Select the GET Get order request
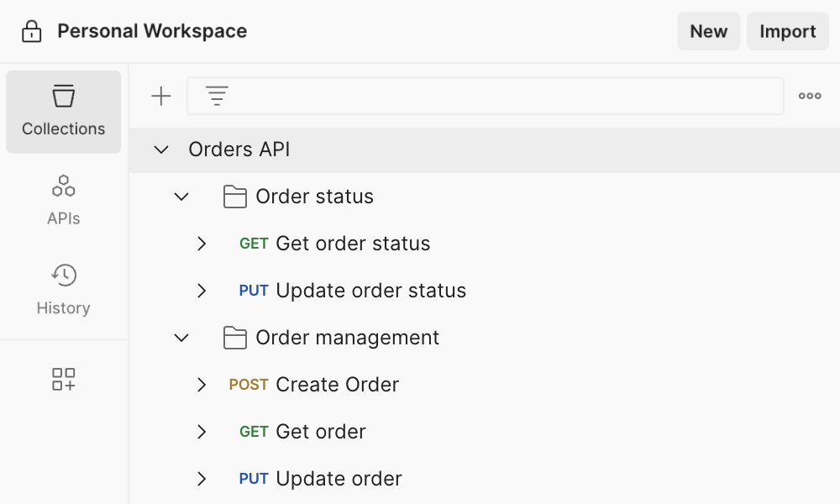 (320, 432)
